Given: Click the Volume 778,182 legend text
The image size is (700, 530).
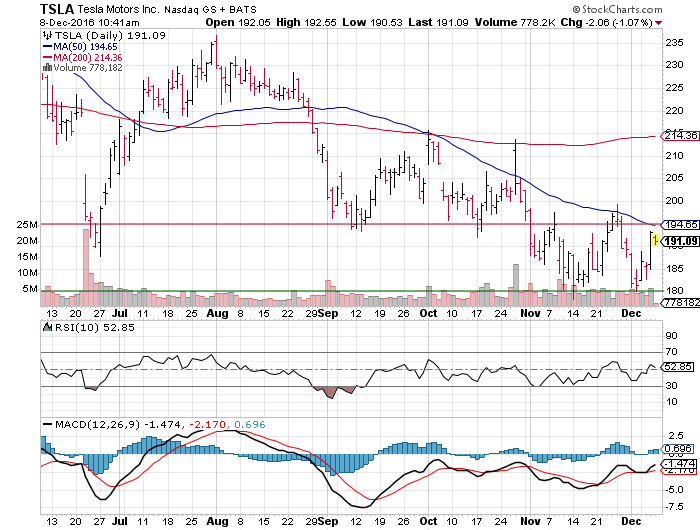Looking at the screenshot, I should (88, 67).
